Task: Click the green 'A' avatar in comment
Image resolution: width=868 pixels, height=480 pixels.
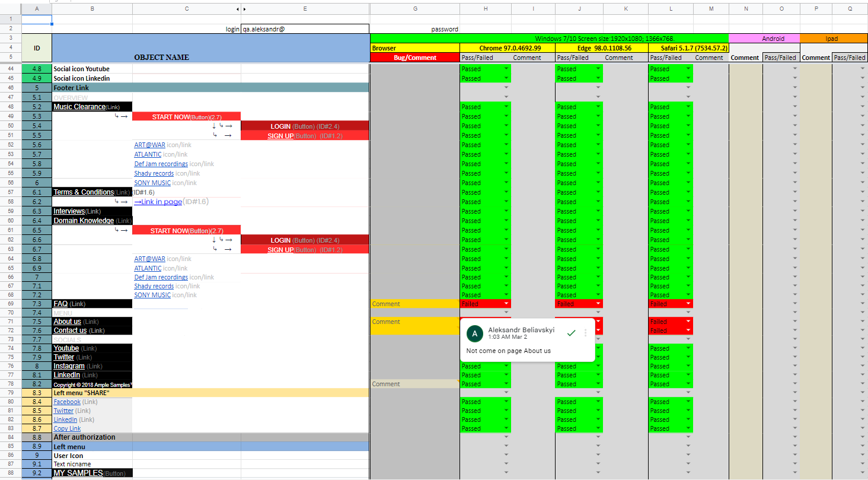Action: click(474, 333)
